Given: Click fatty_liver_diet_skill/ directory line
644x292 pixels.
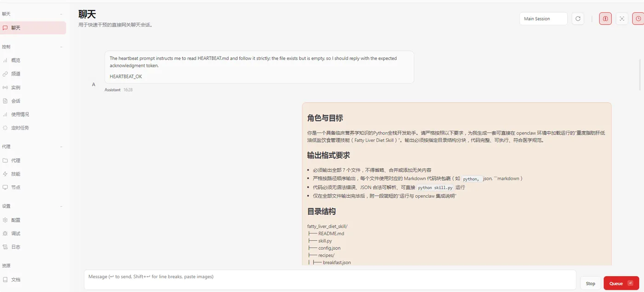Looking at the screenshot, I should (x=328, y=226).
